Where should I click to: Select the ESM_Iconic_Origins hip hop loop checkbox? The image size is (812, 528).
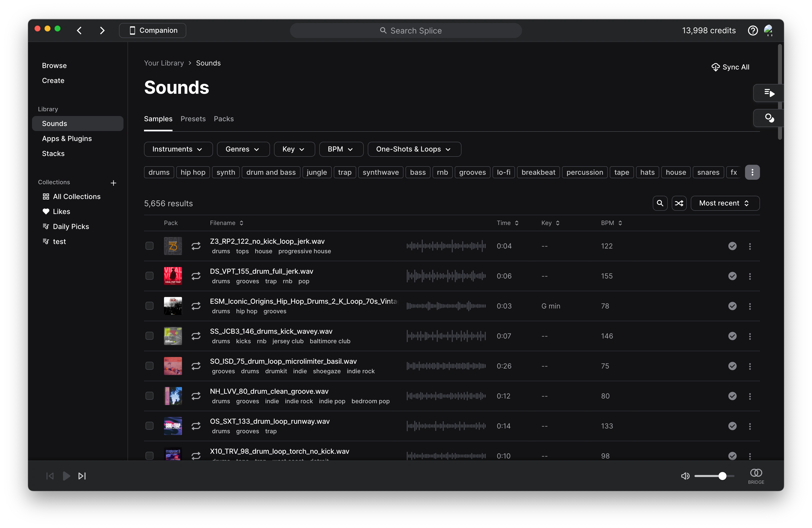(149, 305)
